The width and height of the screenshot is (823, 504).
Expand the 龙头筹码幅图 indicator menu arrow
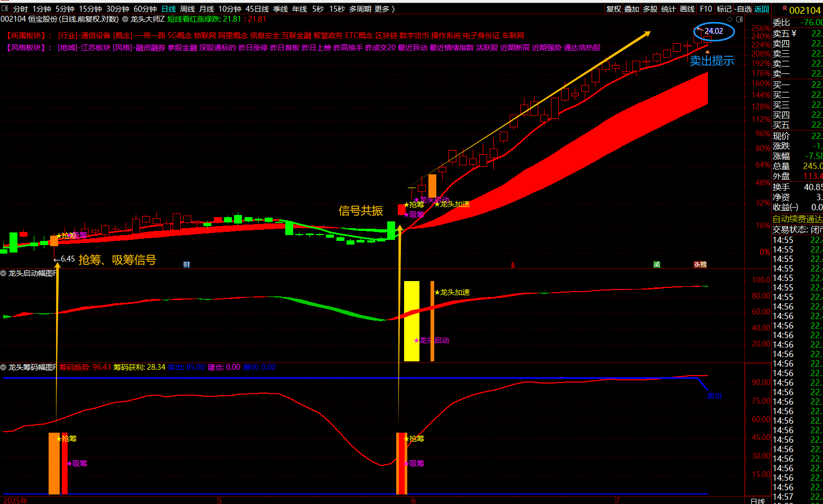(x=3, y=367)
